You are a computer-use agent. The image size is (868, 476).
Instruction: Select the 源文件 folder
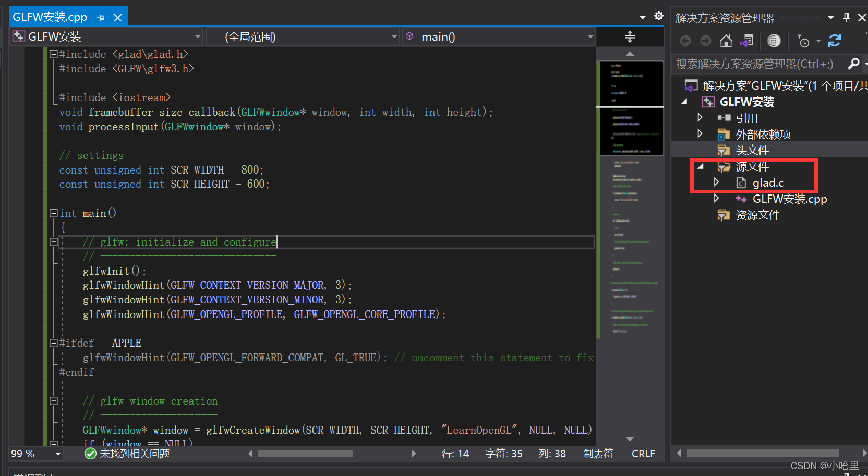click(x=752, y=166)
